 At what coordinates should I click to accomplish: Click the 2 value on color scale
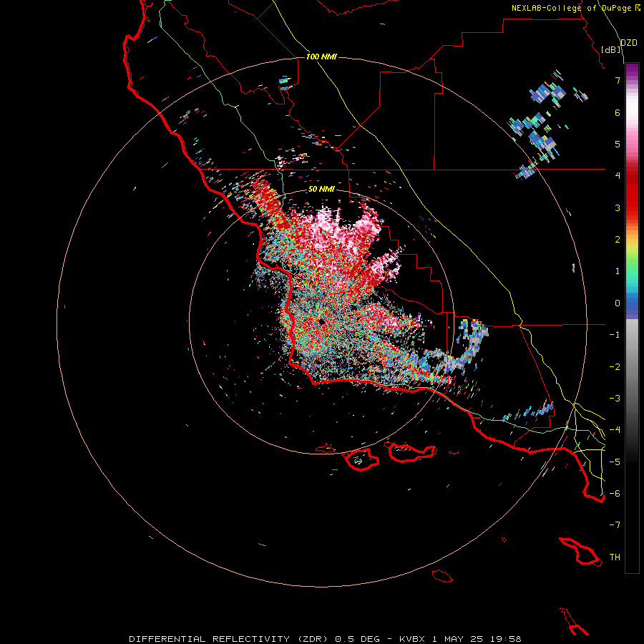[x=618, y=240]
